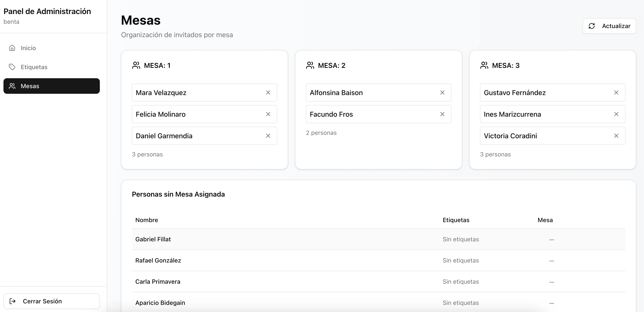Remove Gustavo Fernández from Mesa 3
644x312 pixels.
616,92
